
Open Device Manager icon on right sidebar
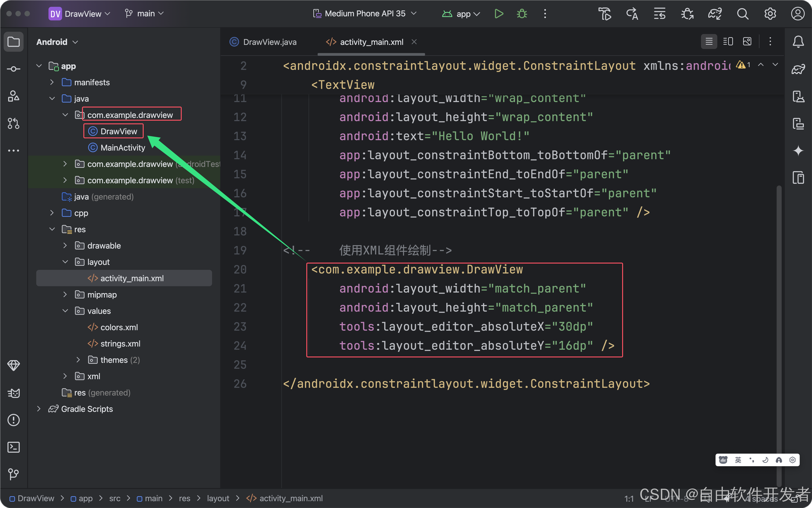798,96
